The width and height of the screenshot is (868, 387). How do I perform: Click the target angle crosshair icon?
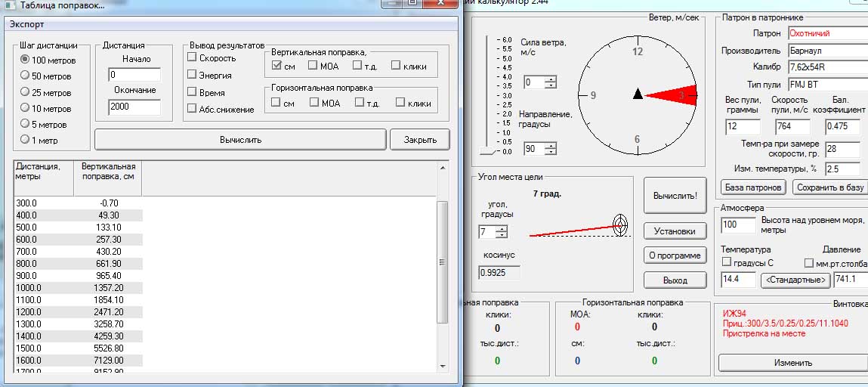pos(619,224)
